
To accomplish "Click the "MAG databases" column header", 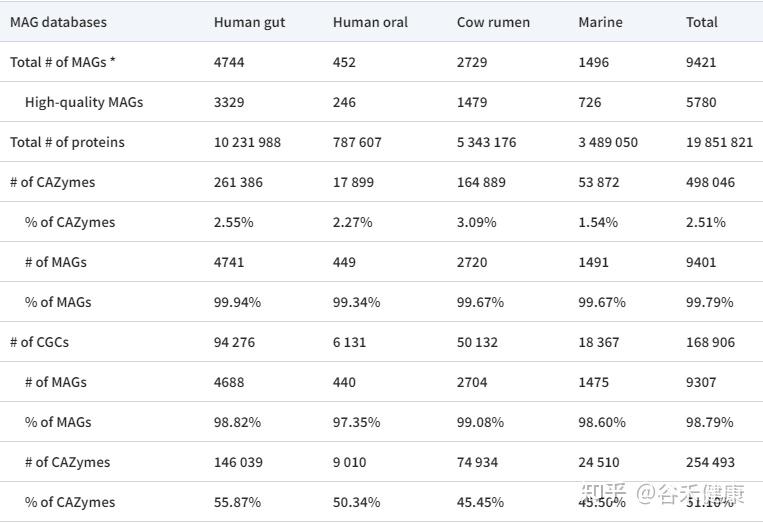I will coord(58,22).
